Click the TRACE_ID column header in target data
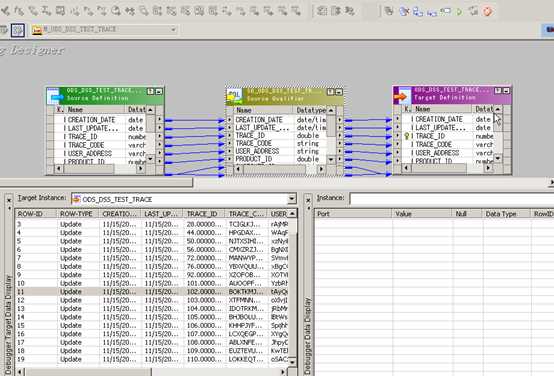The width and height of the screenshot is (554, 376). click(204, 213)
